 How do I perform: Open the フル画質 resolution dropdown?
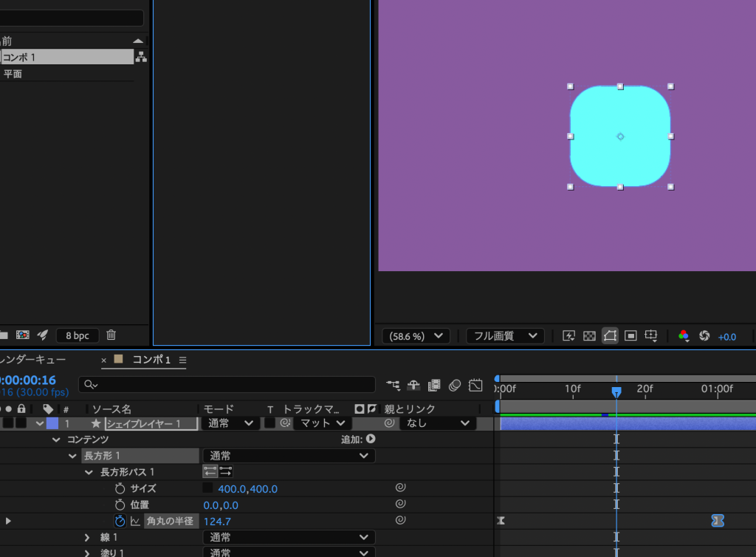505,336
